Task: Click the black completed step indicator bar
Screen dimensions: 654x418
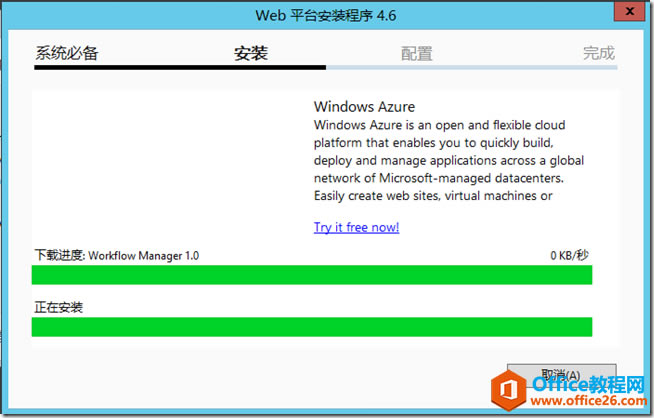Action: 180,67
